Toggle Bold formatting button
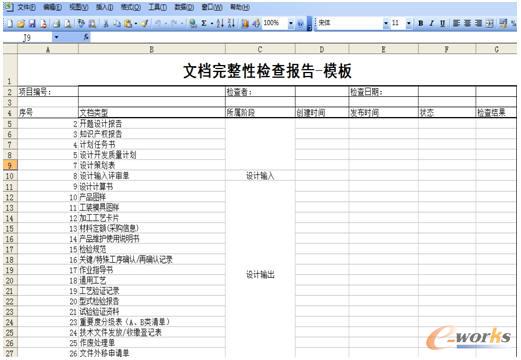 pos(421,23)
